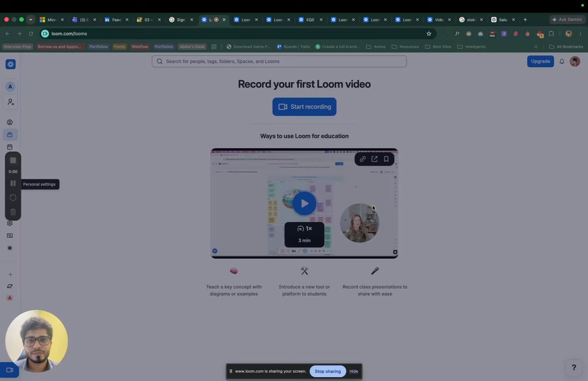The height and width of the screenshot is (381, 588).
Task: Click the Search for people, tags, folders field
Action: 279,61
